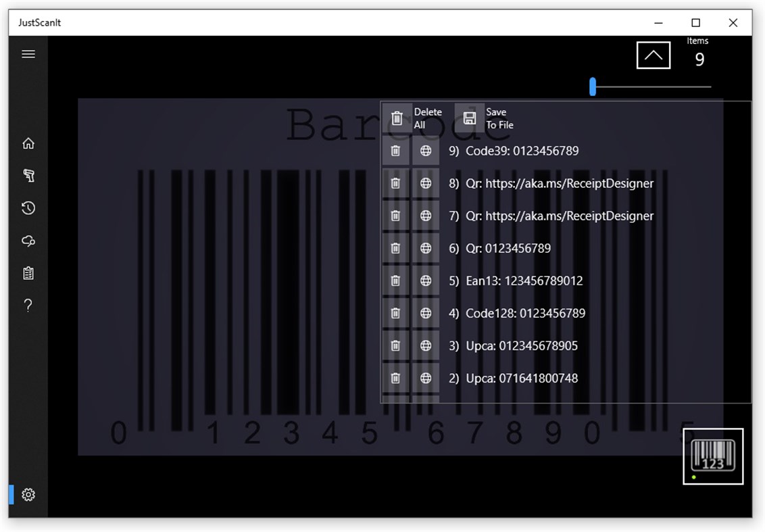The image size is (765, 532).
Task: Open the clipboard results list icon
Action: [28, 273]
